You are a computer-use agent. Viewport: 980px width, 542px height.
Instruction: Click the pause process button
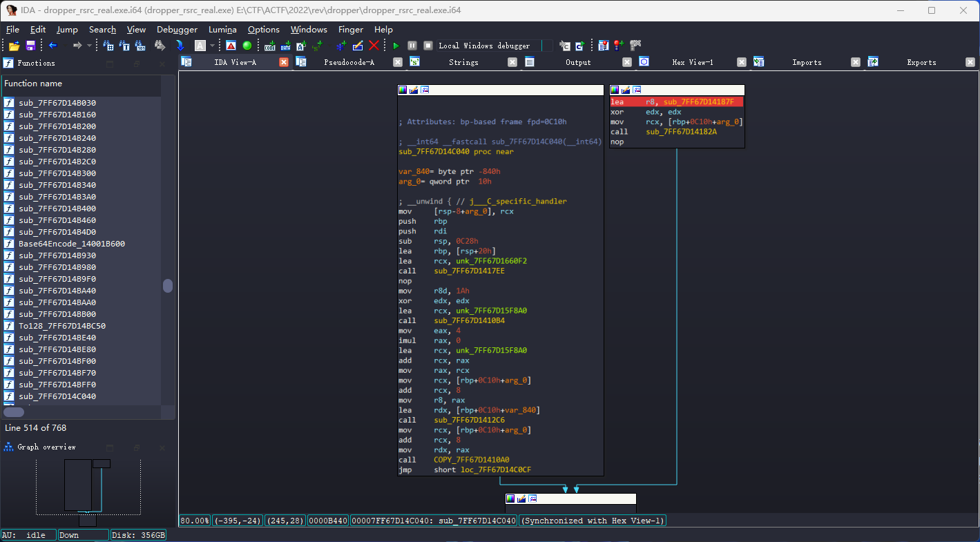pos(412,46)
